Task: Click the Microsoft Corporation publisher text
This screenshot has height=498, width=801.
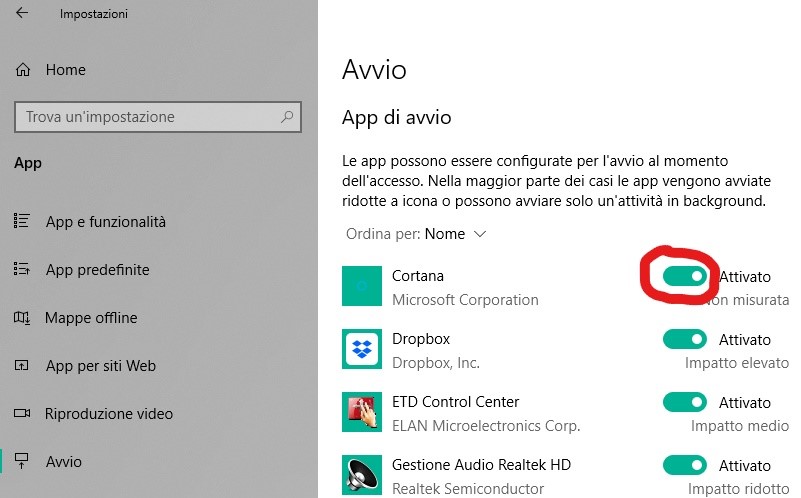Action: [x=465, y=300]
